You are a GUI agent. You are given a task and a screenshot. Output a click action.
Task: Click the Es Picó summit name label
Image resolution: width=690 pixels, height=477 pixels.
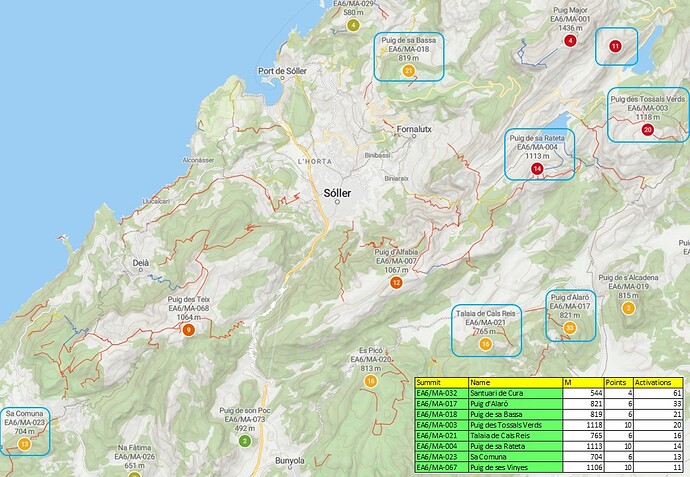[x=371, y=350]
